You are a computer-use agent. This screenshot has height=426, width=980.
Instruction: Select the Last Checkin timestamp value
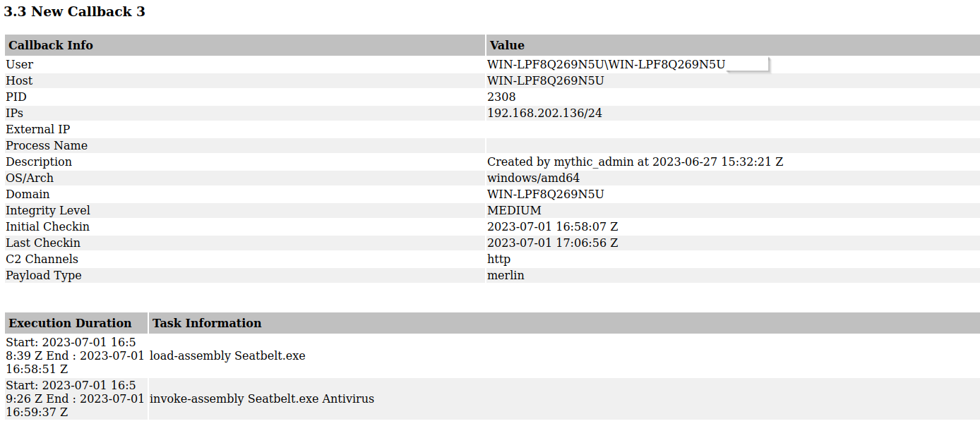[552, 243]
